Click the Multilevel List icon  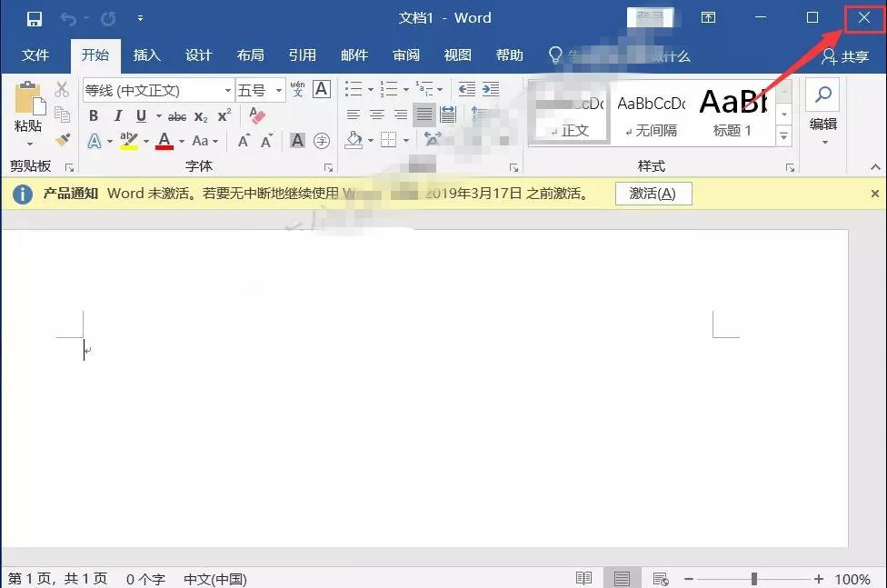point(424,89)
